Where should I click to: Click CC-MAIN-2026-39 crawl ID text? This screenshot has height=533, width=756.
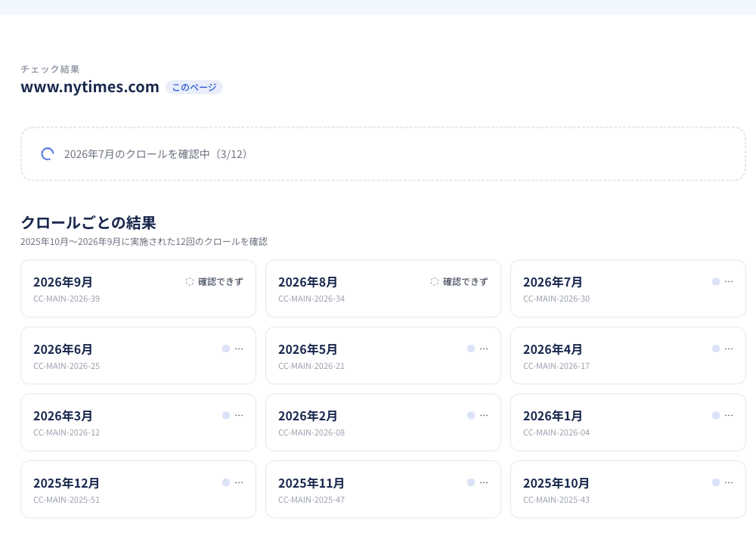[67, 299]
